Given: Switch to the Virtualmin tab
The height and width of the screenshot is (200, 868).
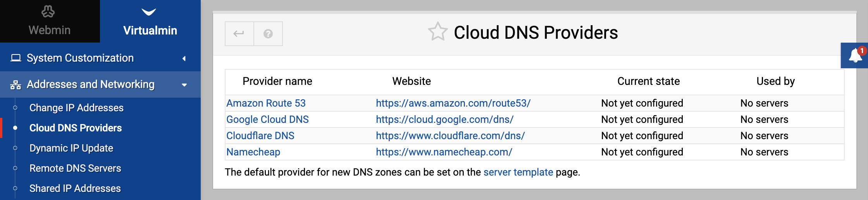Looking at the screenshot, I should click(x=150, y=21).
